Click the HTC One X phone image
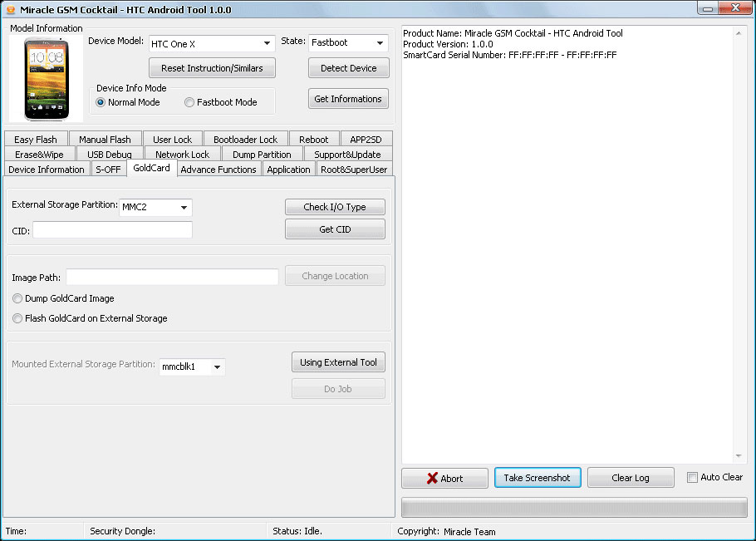 (x=47, y=79)
